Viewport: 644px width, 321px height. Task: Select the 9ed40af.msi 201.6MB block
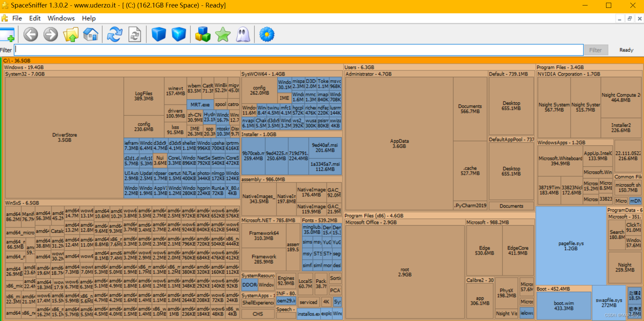pyautogui.click(x=325, y=148)
